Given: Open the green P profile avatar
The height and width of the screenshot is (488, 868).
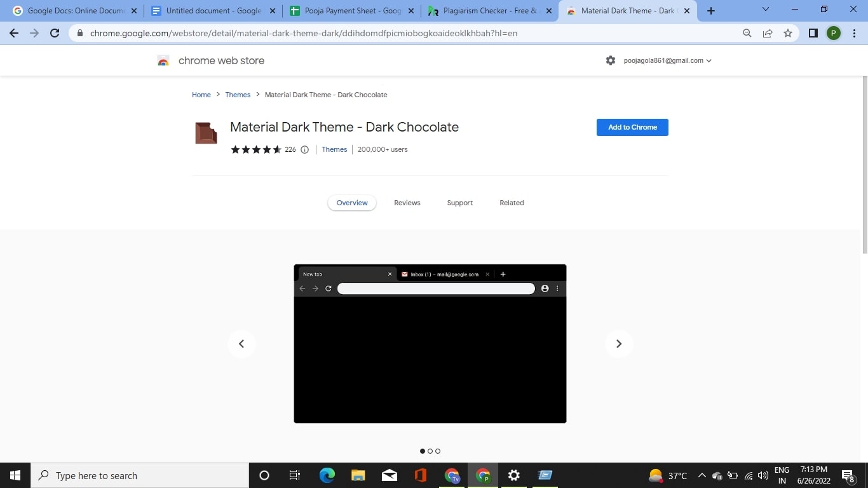Looking at the screenshot, I should (833, 33).
